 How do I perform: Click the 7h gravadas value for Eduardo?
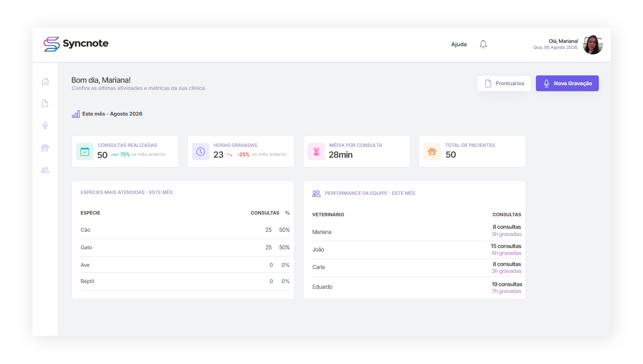click(x=506, y=291)
